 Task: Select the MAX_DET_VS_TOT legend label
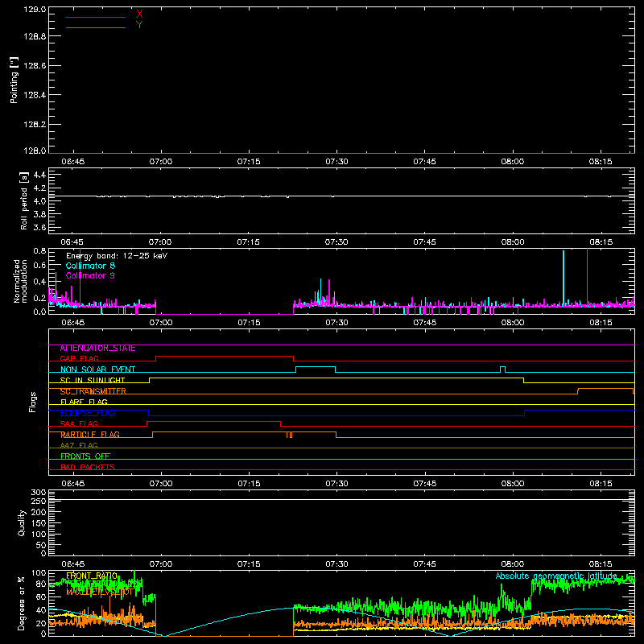tap(100, 592)
